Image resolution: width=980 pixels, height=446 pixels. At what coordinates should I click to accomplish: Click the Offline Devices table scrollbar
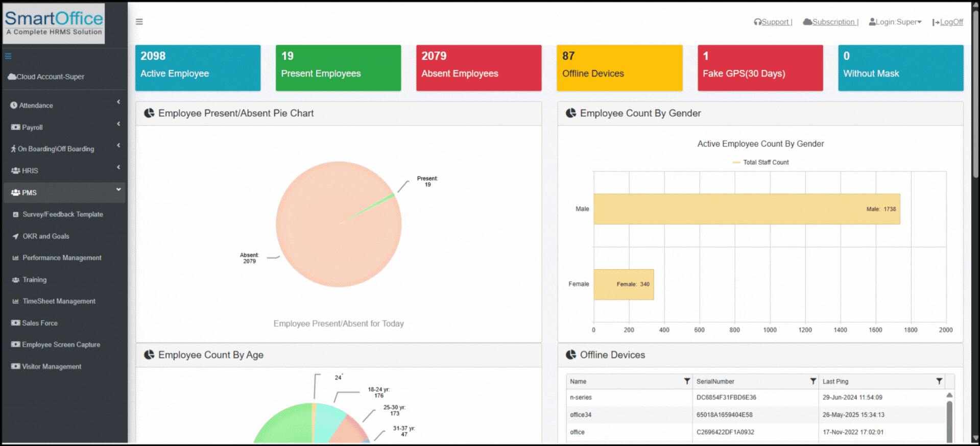coord(949,418)
